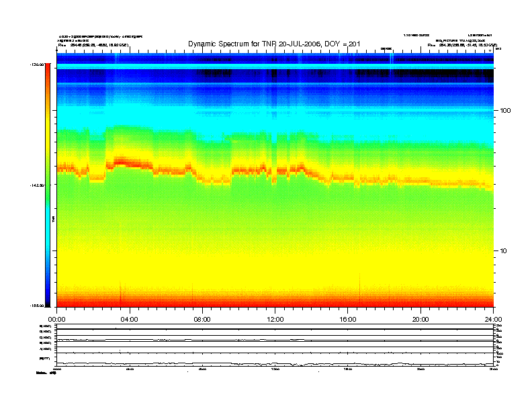Click the '00:00' time axis label

click(56, 320)
